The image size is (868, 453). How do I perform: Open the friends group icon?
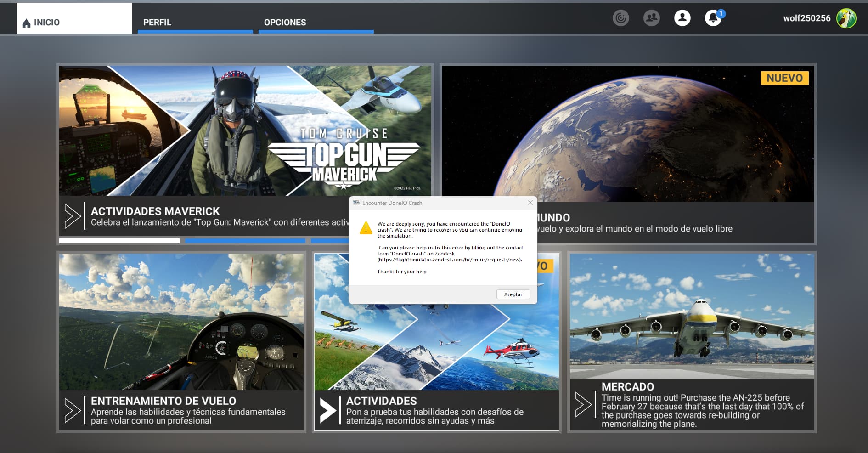[x=651, y=18]
